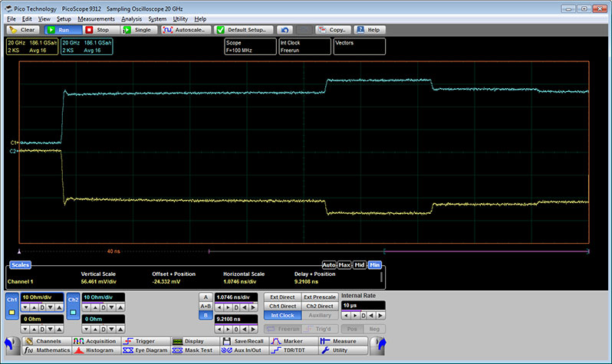Select timebase B button

[x=205, y=315]
